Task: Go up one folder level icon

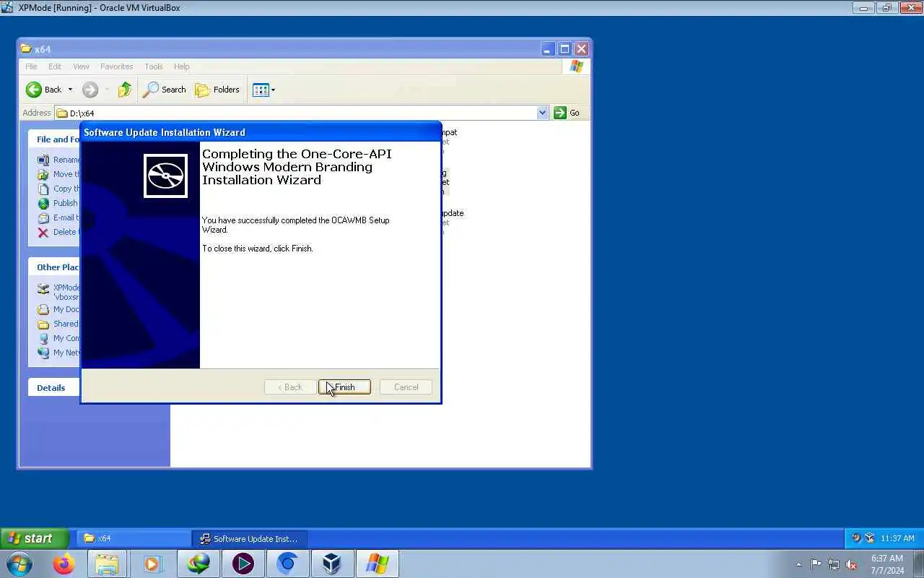Action: click(x=125, y=90)
